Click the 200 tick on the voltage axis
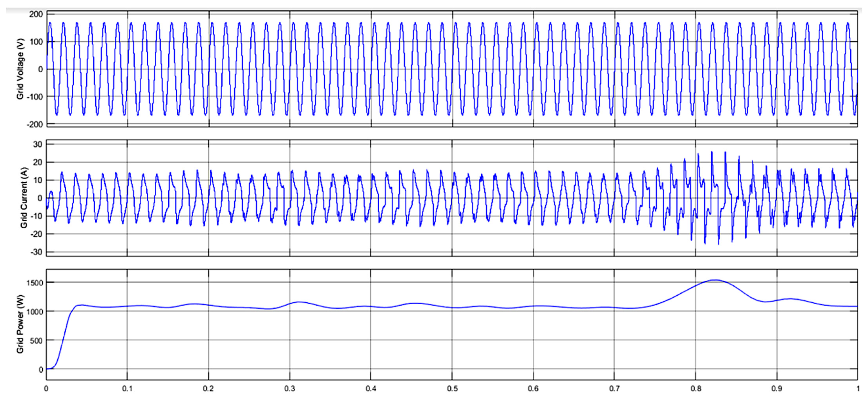Viewport: 868px width, 398px height. pyautogui.click(x=36, y=14)
